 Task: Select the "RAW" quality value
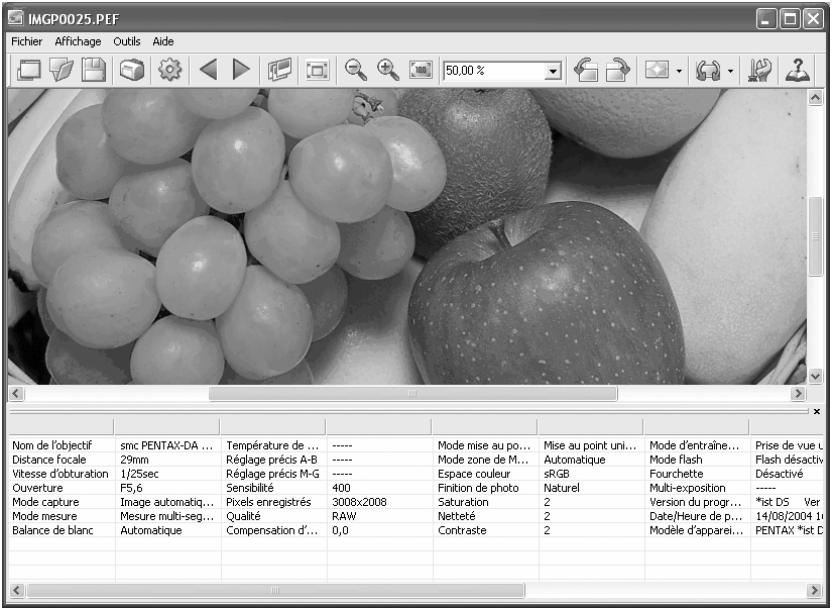tap(344, 516)
